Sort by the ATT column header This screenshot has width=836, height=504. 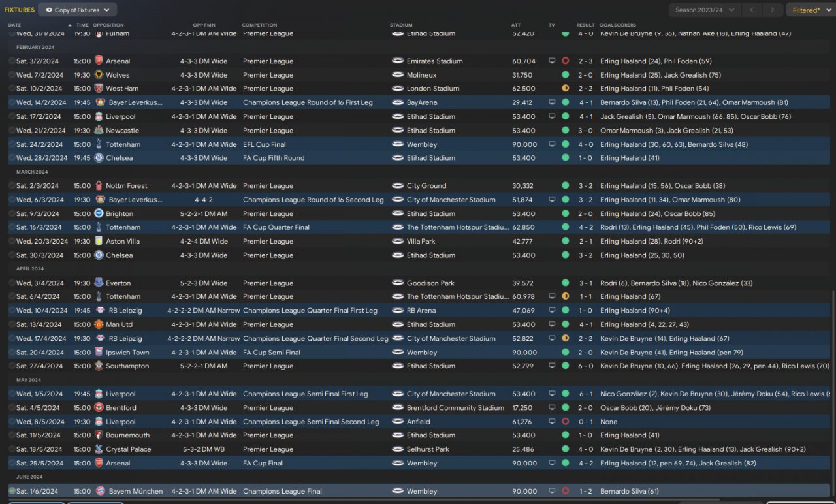516,25
